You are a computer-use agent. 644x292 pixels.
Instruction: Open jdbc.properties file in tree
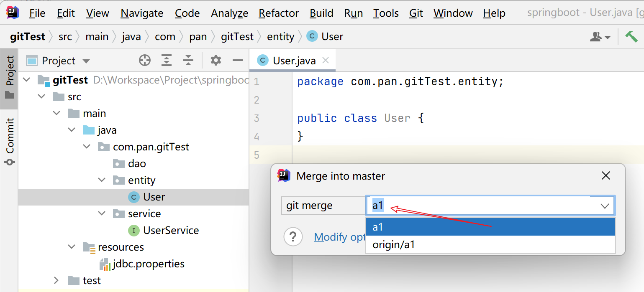click(148, 264)
